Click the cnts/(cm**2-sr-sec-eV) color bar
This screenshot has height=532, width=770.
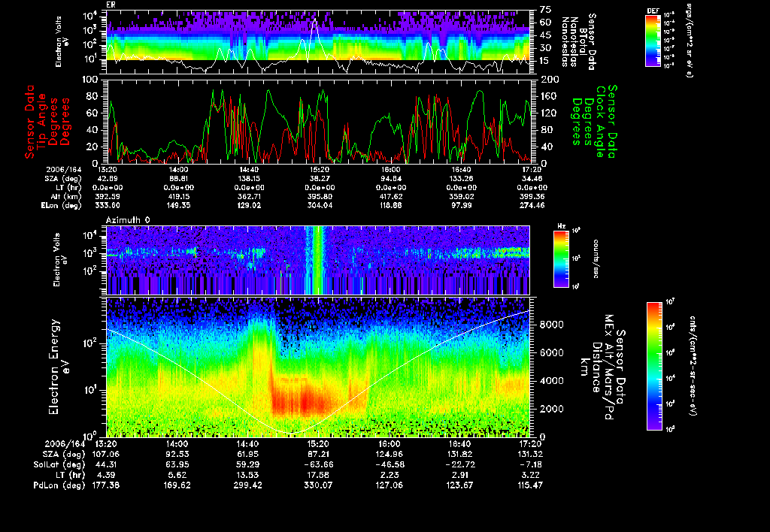pyautogui.click(x=653, y=366)
